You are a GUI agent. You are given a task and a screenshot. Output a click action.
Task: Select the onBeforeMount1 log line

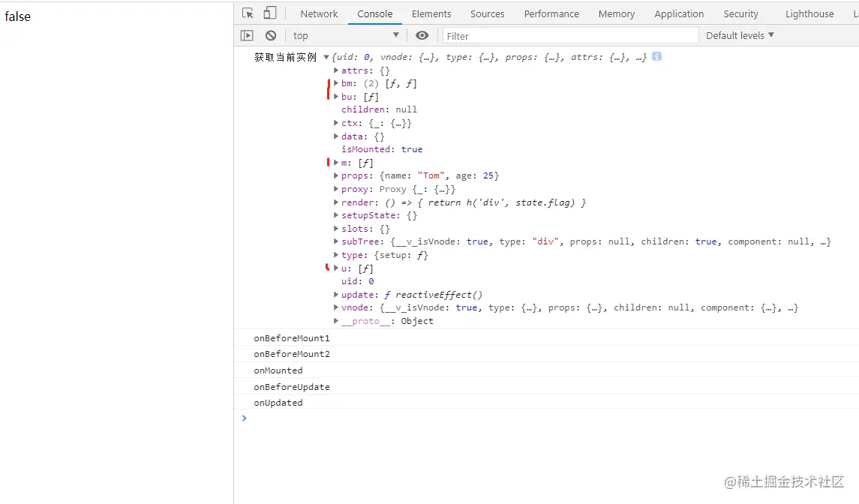tap(291, 338)
